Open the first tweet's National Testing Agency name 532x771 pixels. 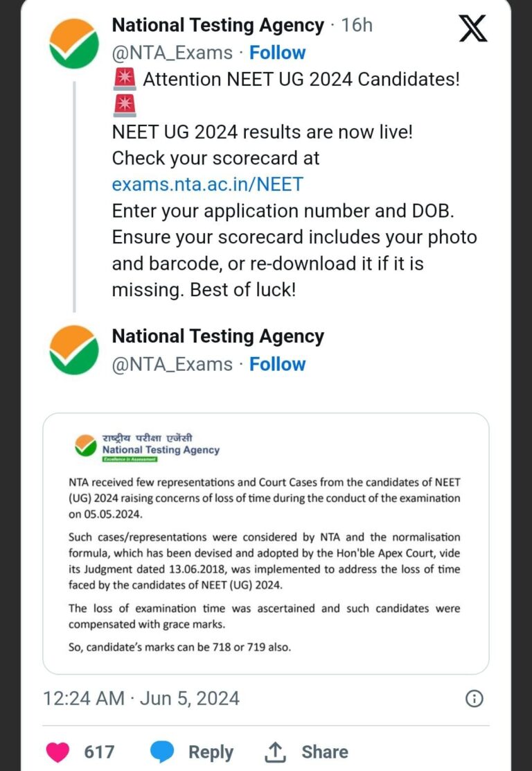218,26
